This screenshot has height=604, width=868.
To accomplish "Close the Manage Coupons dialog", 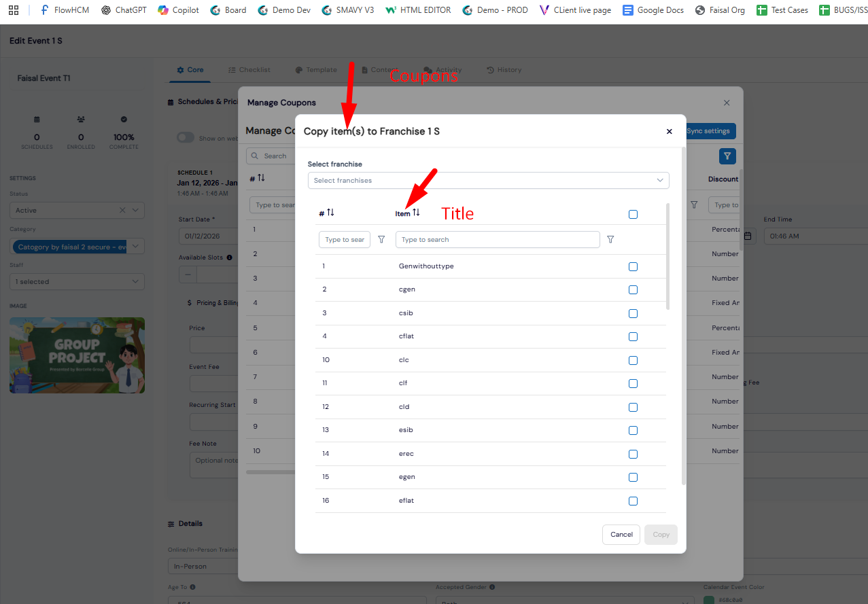I will [727, 103].
